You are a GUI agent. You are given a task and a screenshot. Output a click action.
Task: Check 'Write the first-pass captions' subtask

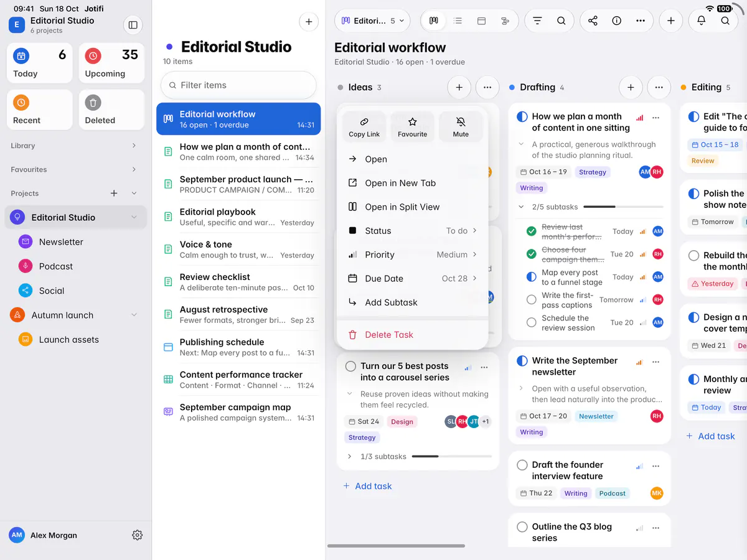click(531, 300)
